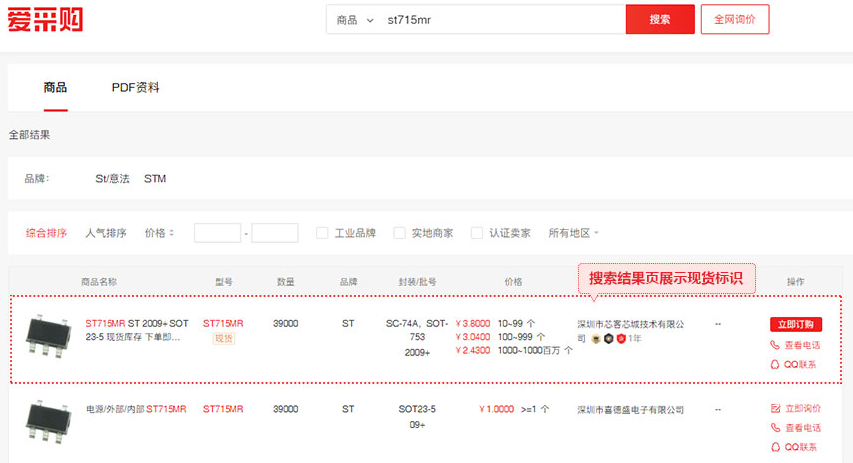Click 查看电话 in the second product row
Screen dimensions: 853x463
[x=796, y=428]
